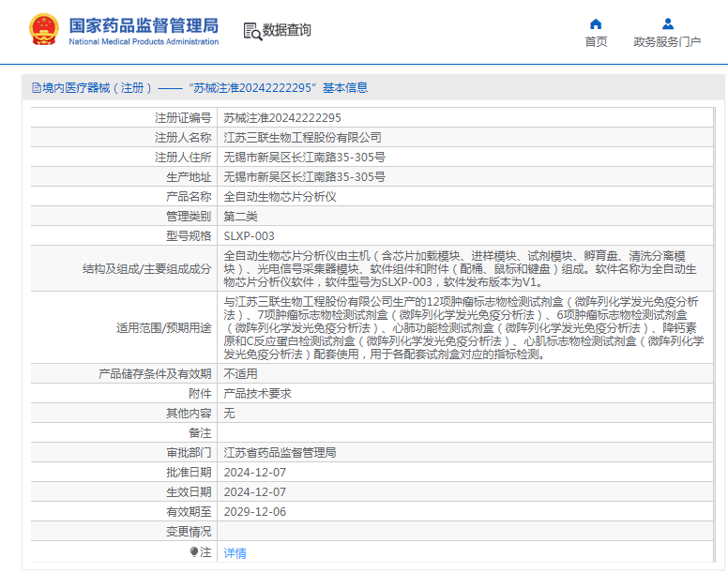Click the 型号规格 label

coord(189,236)
